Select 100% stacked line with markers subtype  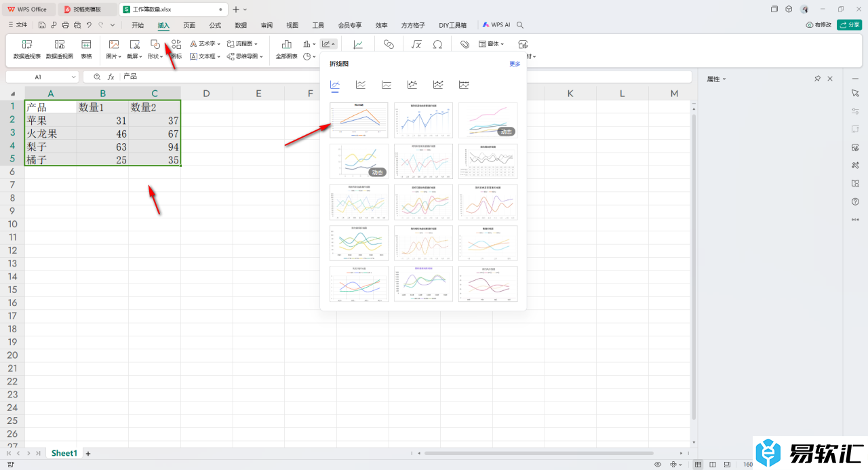click(x=464, y=85)
